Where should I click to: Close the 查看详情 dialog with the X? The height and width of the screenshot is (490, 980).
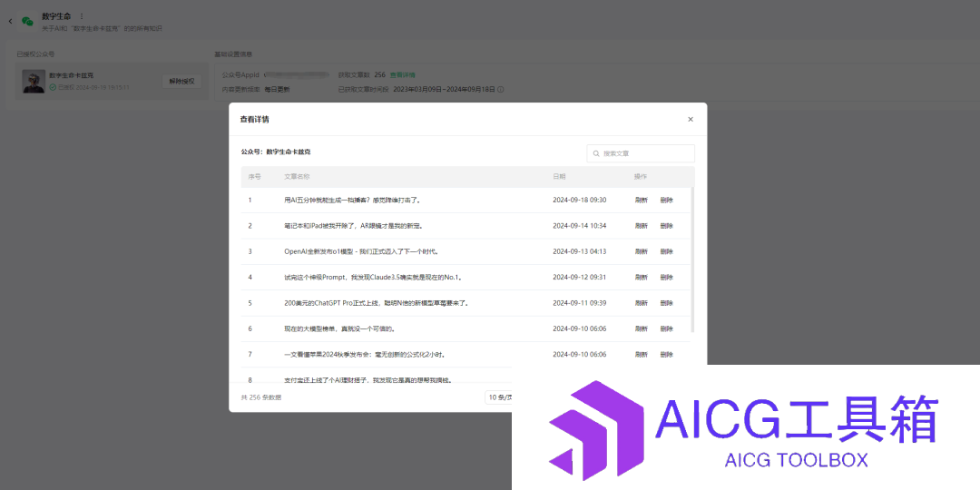click(691, 120)
